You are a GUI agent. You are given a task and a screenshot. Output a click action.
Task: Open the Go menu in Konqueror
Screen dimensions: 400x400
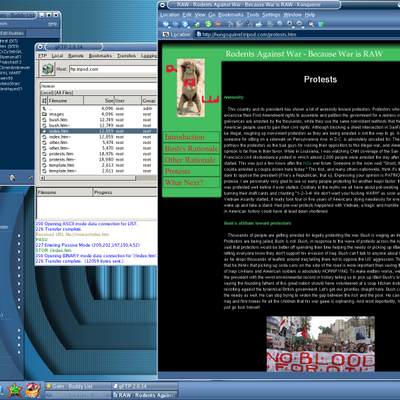click(212, 15)
